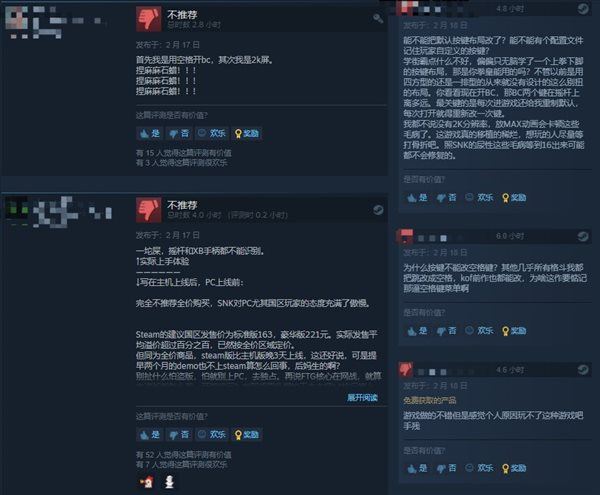Image resolution: width=600 pixels, height=495 pixels.
Task: Vote 否 on the 6.0 小时 right review
Action: [447, 331]
